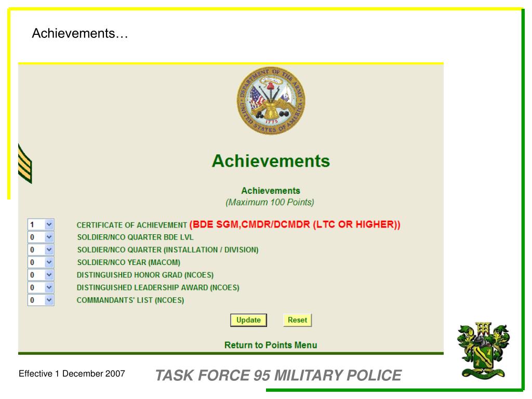Click the sergeant chevron stripes graphic

[x=25, y=164]
